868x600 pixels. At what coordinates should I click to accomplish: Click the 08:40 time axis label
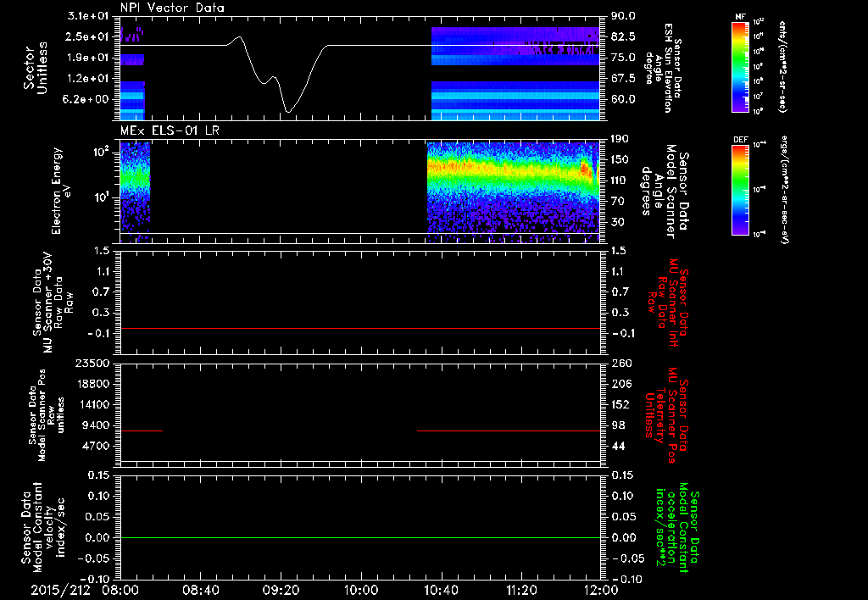(200, 590)
